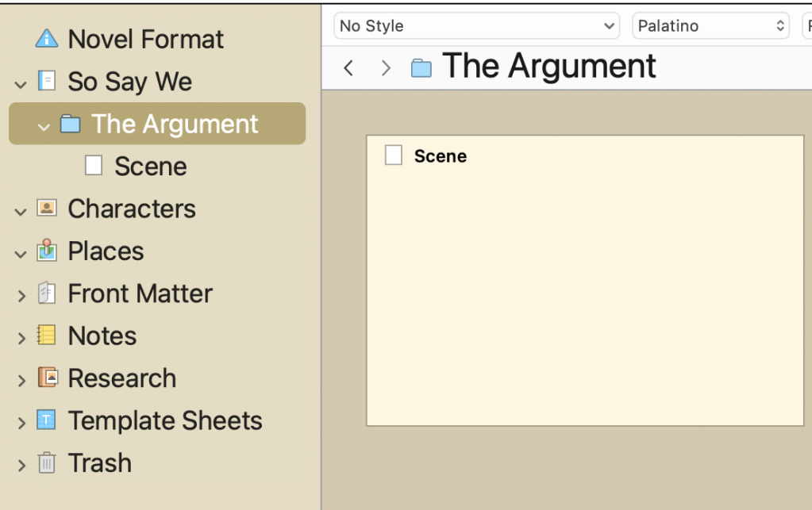812x510 pixels.
Task: Click the yellow Notes notepad icon
Action: 47,336
